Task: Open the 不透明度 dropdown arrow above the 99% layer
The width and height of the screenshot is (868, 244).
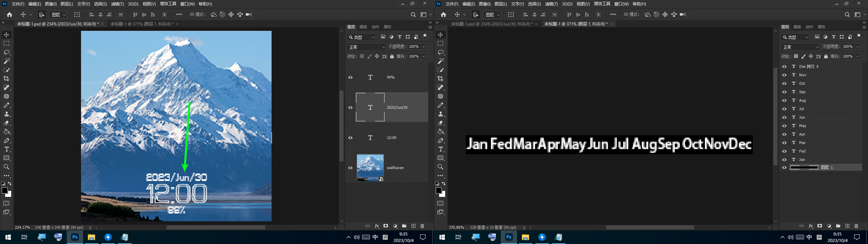Action: point(423,47)
